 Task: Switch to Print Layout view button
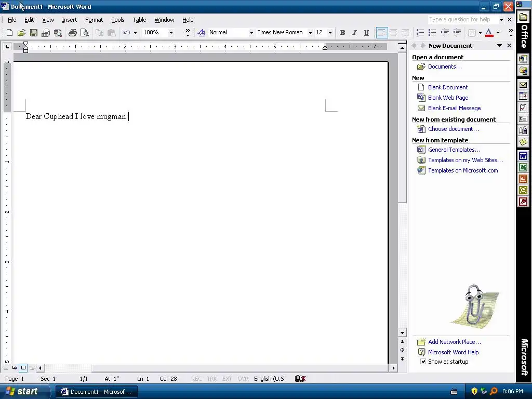click(23, 367)
